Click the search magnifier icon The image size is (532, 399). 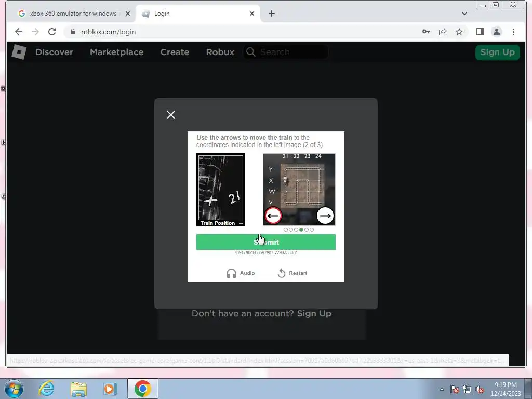coord(251,52)
